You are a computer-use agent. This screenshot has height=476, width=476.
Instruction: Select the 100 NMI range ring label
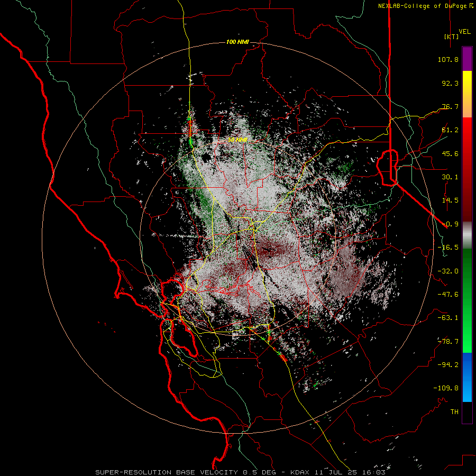coord(237,42)
